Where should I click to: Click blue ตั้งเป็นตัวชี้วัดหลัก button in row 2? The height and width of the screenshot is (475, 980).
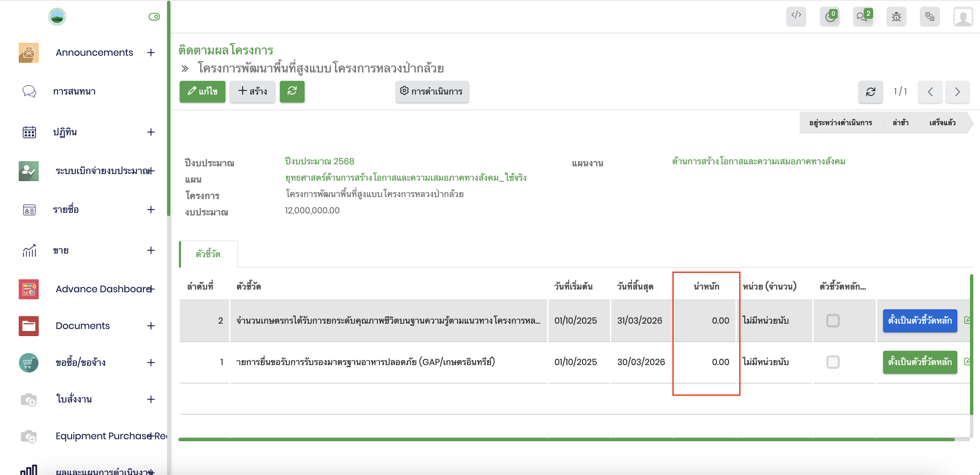(920, 320)
